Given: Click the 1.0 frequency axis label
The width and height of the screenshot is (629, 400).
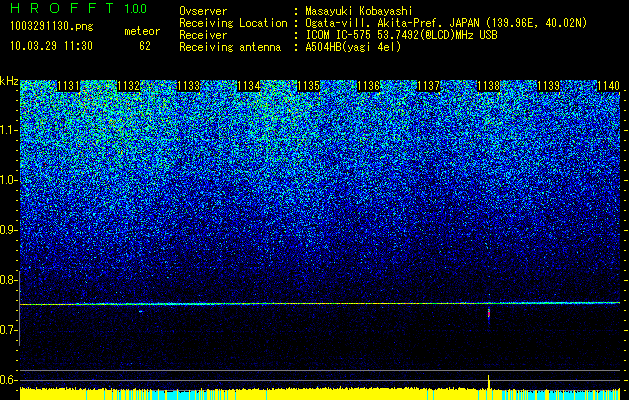Looking at the screenshot, I should (x=9, y=180).
